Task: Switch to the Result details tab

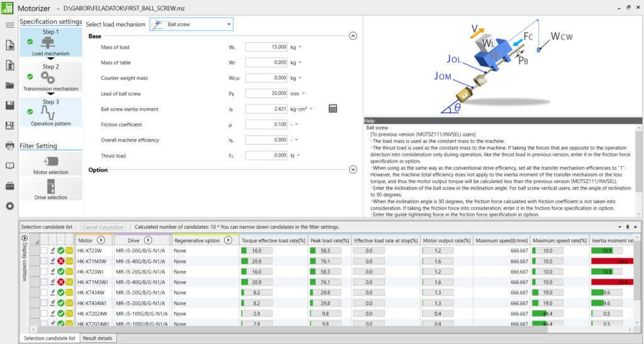Action: coord(98,338)
